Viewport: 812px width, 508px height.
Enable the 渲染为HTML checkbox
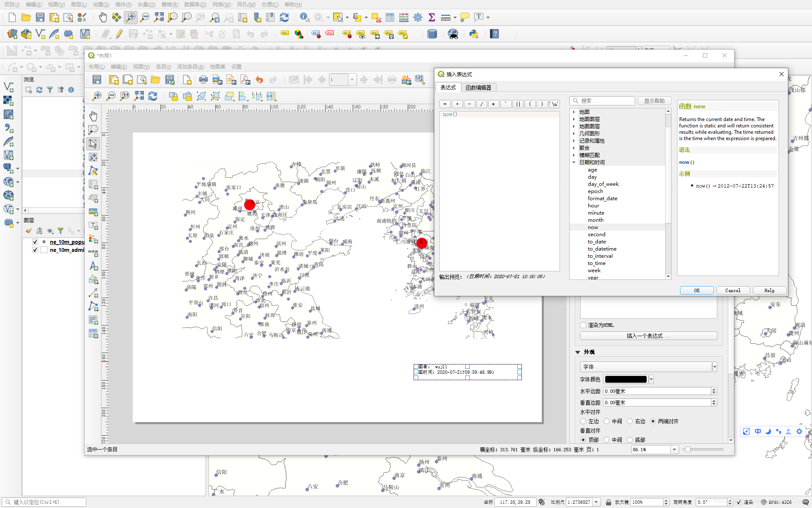point(583,325)
